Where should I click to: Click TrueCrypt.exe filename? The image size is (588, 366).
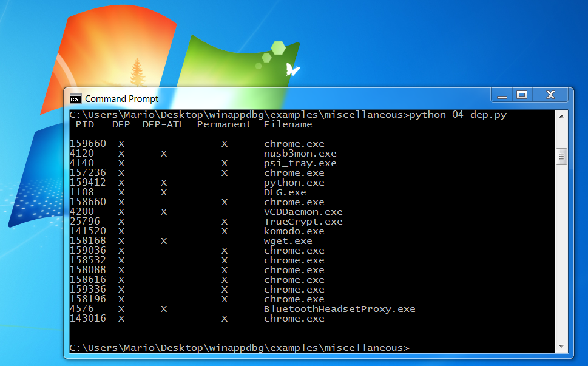(x=303, y=222)
